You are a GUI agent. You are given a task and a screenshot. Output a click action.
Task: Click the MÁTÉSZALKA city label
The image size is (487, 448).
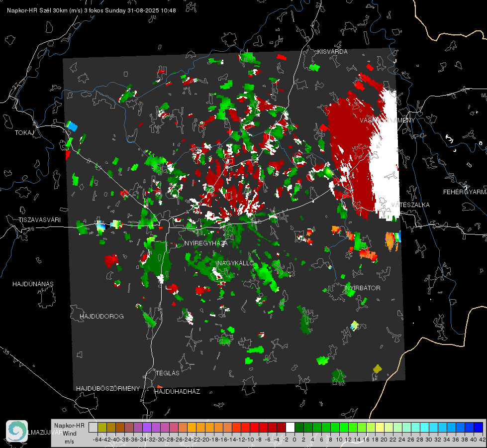[x=410, y=205]
